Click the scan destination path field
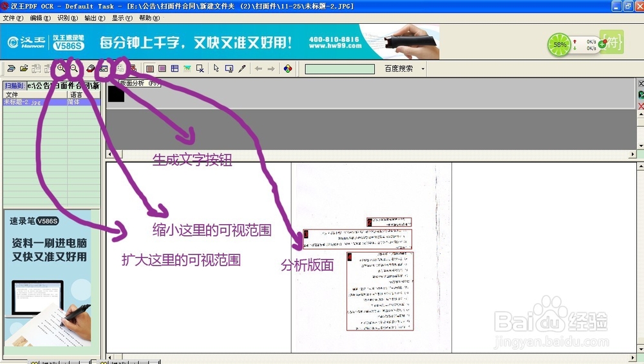Screen dimensions: 644x364 pos(63,86)
